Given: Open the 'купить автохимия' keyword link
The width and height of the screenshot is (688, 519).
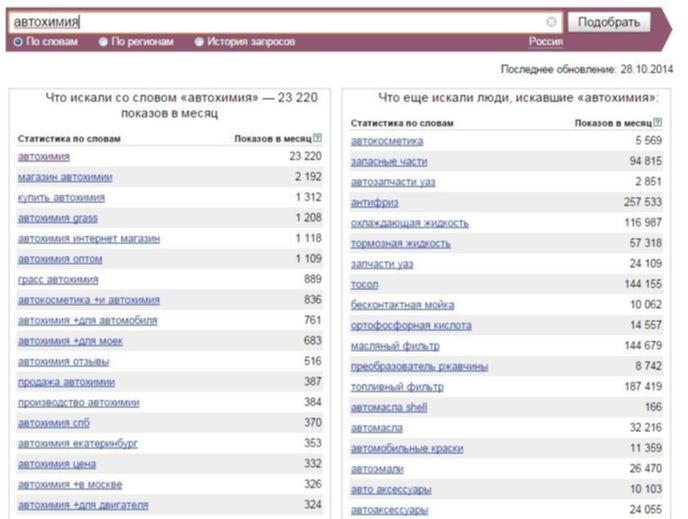Looking at the screenshot, I should click(x=61, y=197).
